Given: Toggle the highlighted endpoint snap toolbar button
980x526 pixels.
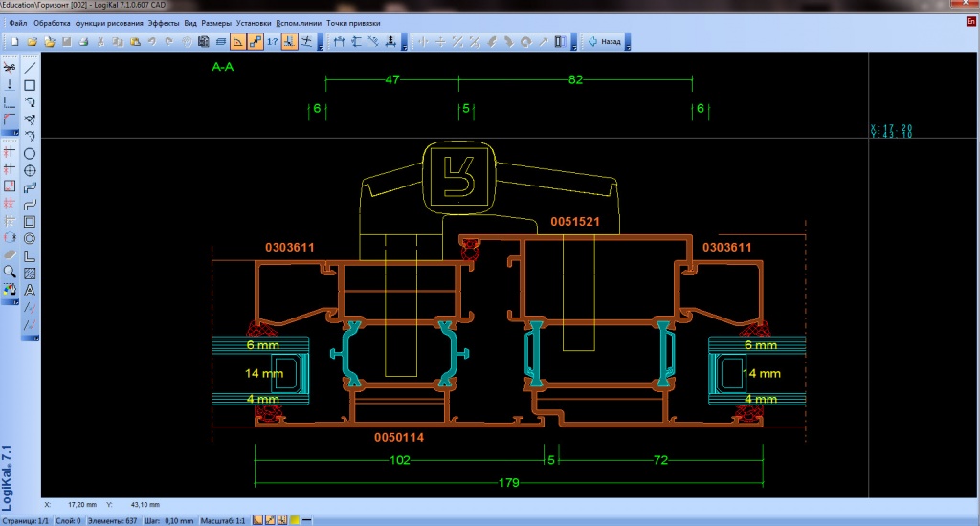Looking at the screenshot, I should 255,42.
